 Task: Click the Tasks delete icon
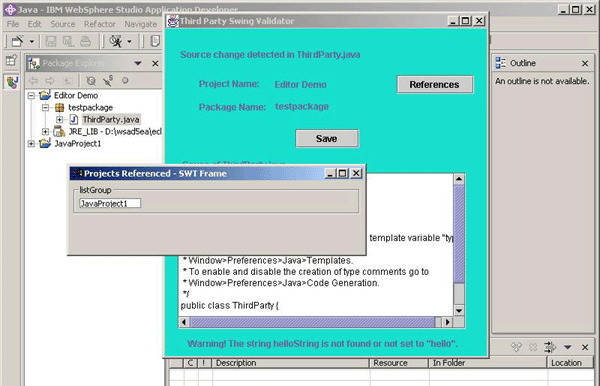(x=533, y=347)
